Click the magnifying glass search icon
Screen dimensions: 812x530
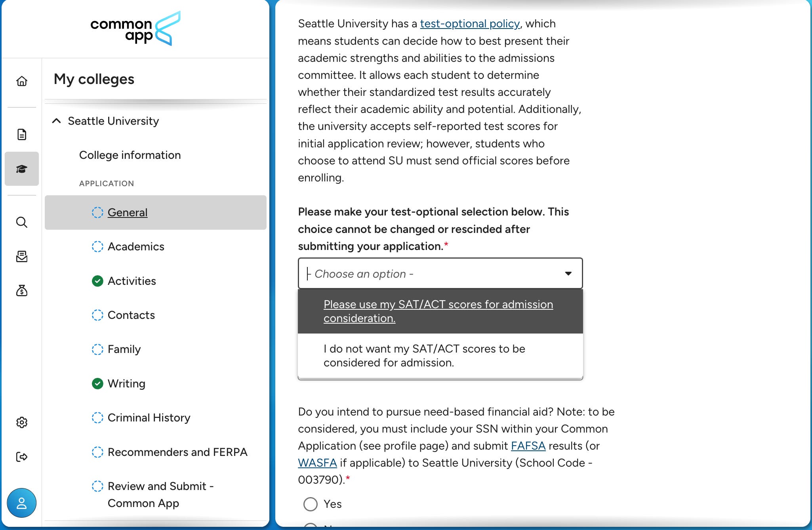22,222
